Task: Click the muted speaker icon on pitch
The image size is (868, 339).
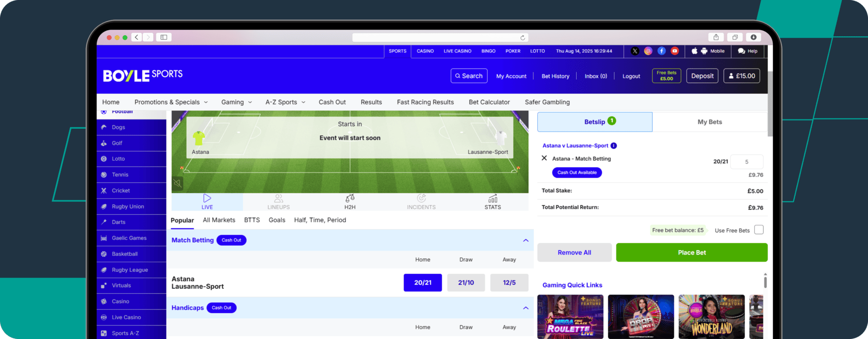Action: click(177, 184)
